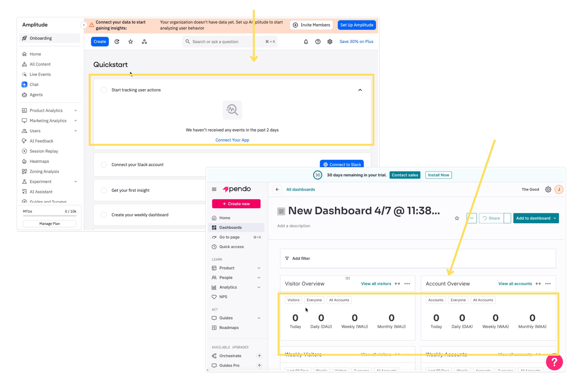Collapse the Start tracking user actions card
The width and height of the screenshot is (588, 392).
click(360, 90)
